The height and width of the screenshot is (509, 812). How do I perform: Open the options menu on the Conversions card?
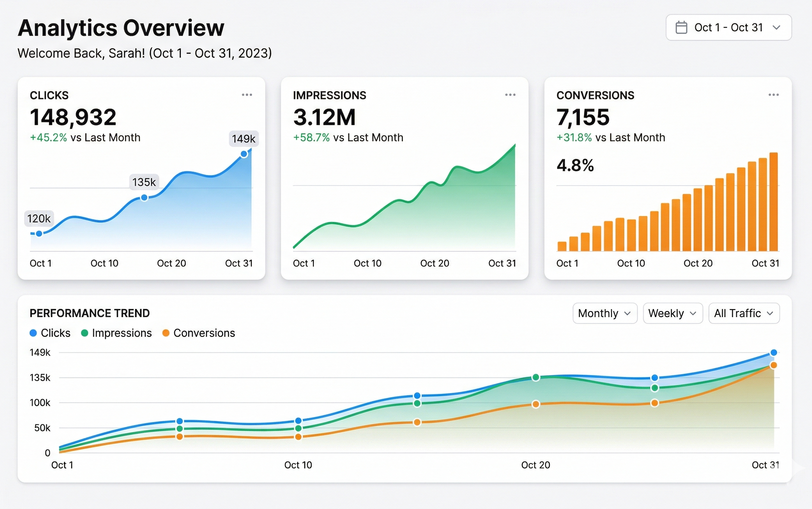coord(774,94)
